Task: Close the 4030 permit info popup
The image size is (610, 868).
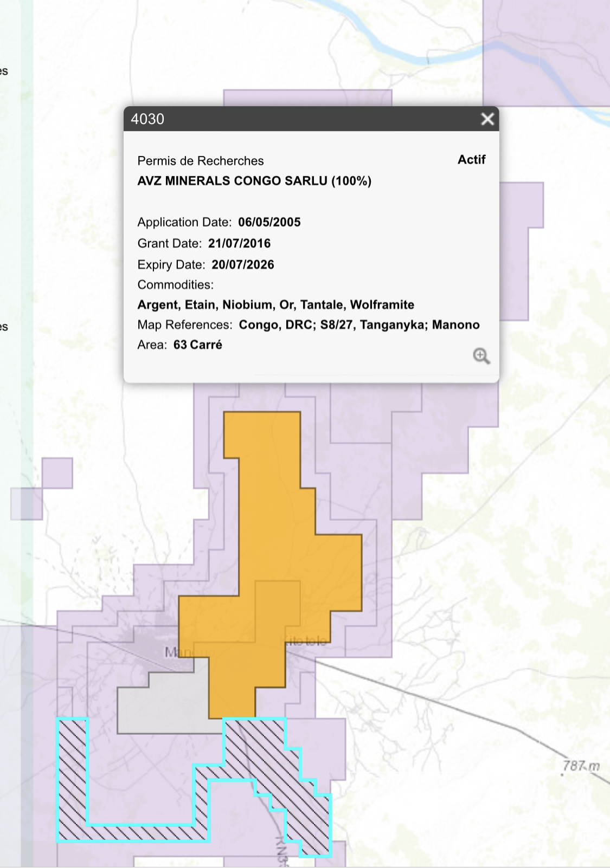Action: 487,119
